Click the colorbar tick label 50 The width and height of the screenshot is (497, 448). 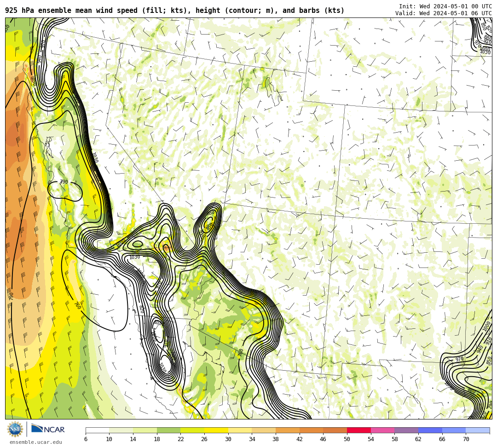pyautogui.click(x=347, y=439)
